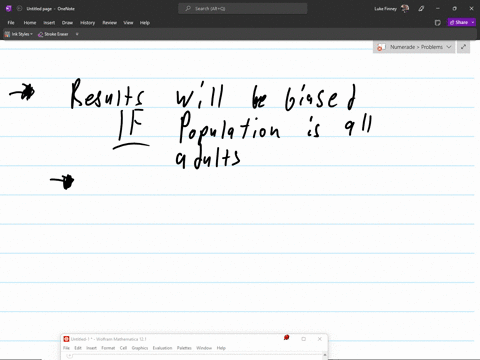Click the magnifier icon in the search box

tap(188, 9)
